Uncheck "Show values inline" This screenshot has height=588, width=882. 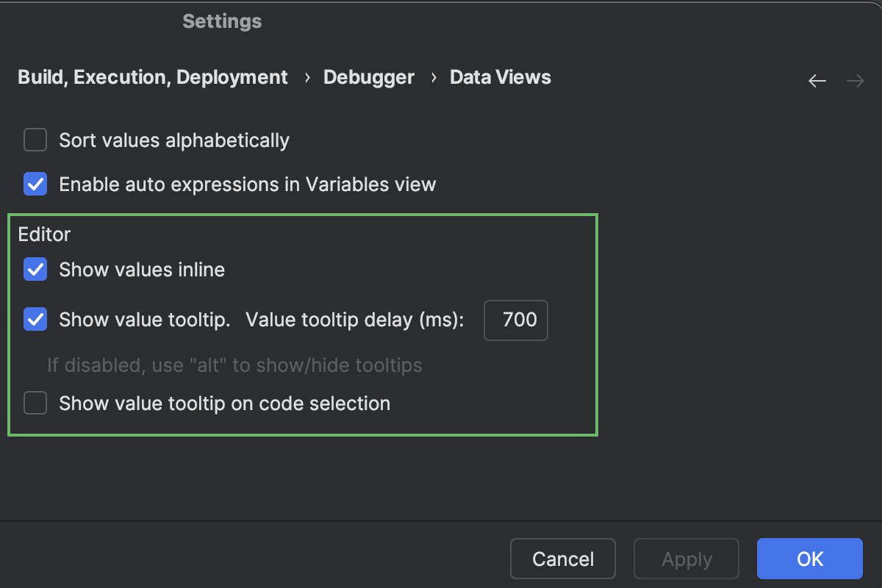[x=35, y=269]
